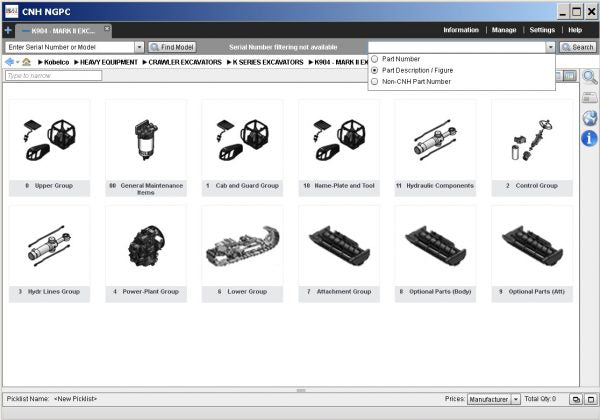Expand the serial number or model dropdown
The image size is (600, 420).
click(x=139, y=47)
